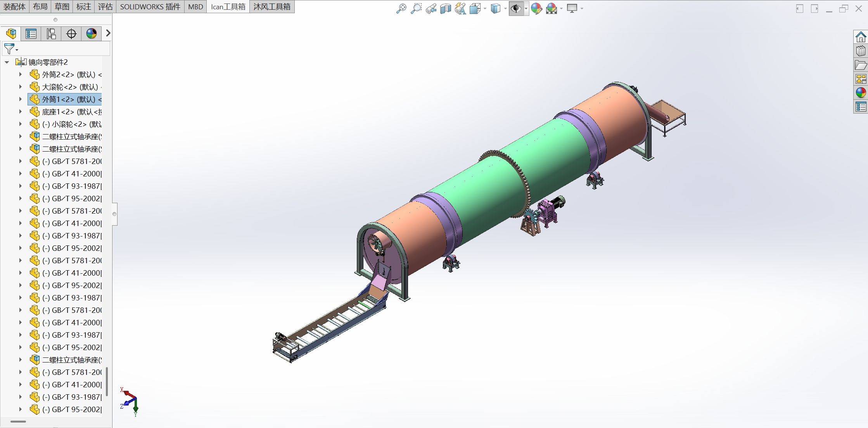The width and height of the screenshot is (868, 428).
Task: Select the Zoom to Area tool
Action: coord(416,8)
